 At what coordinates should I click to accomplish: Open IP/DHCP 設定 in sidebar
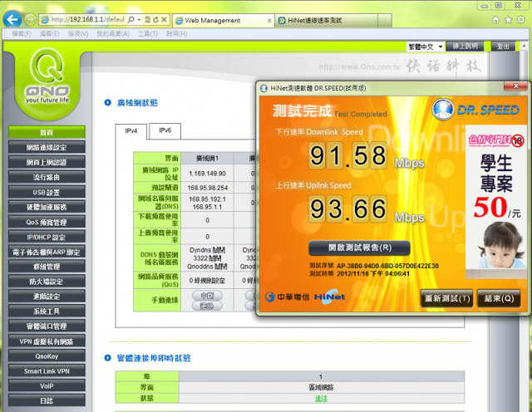[x=47, y=237]
